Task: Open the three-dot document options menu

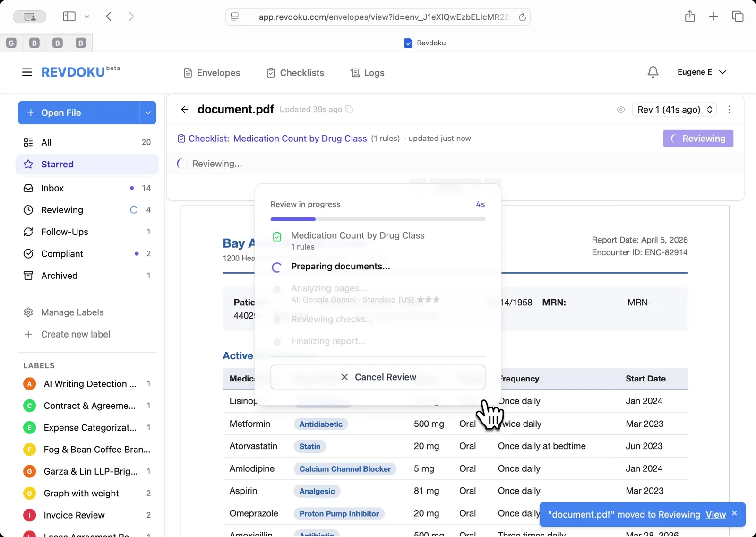Action: coord(730,110)
